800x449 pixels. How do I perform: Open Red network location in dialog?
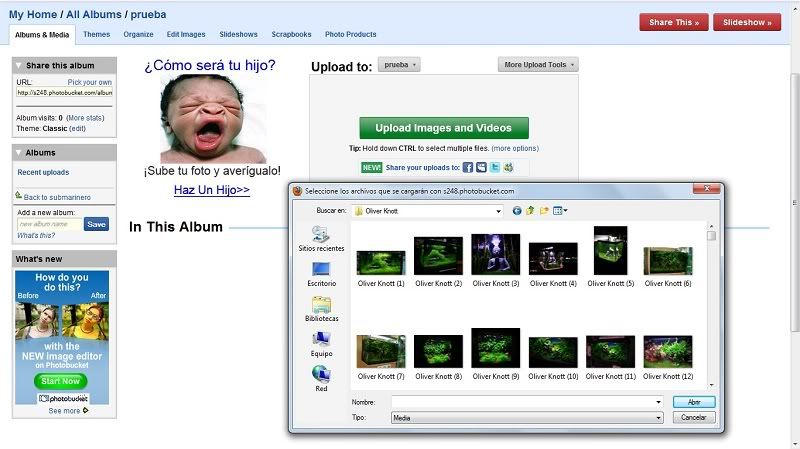click(x=321, y=379)
